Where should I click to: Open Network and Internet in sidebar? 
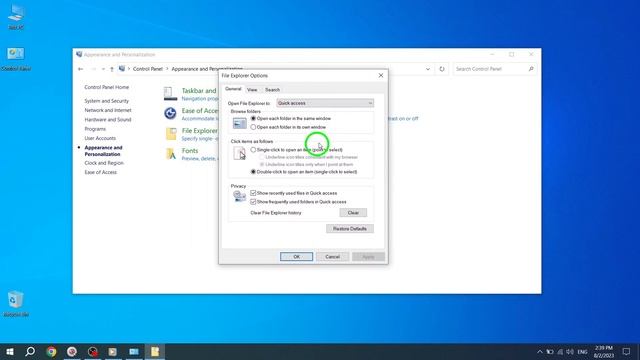[x=108, y=110]
